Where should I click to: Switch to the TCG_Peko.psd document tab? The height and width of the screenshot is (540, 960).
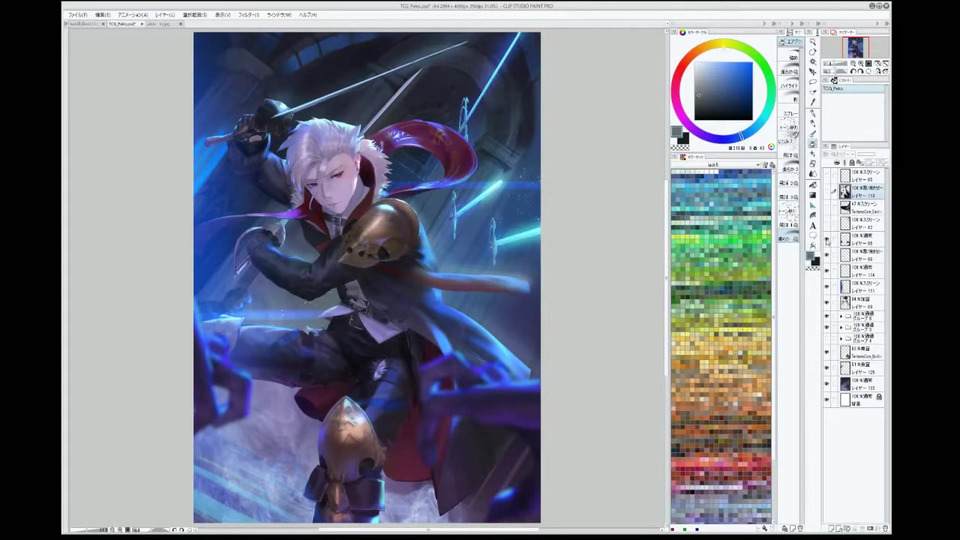[x=122, y=24]
